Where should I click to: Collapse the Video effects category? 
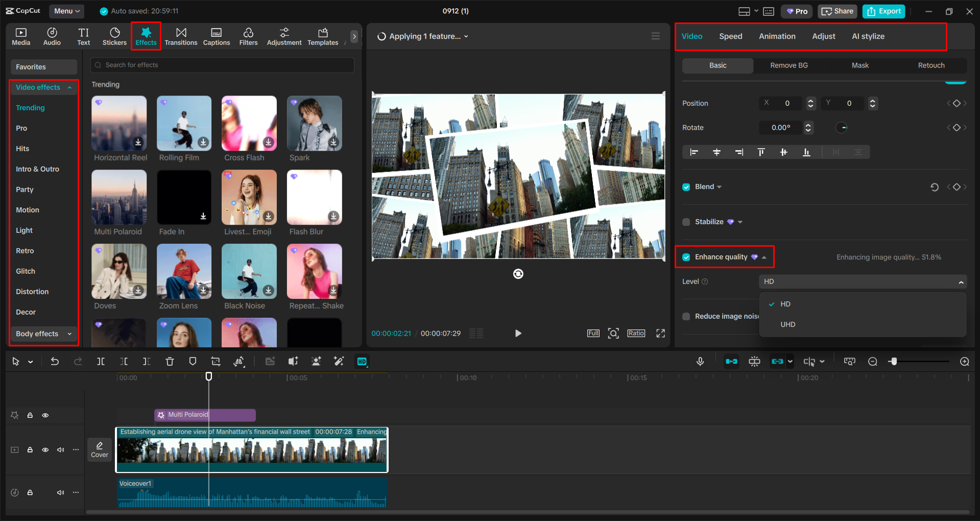(69, 87)
